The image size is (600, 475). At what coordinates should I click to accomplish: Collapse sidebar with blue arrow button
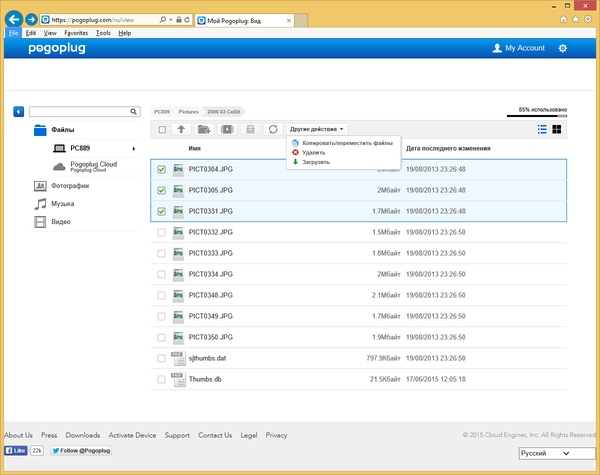pos(19,110)
